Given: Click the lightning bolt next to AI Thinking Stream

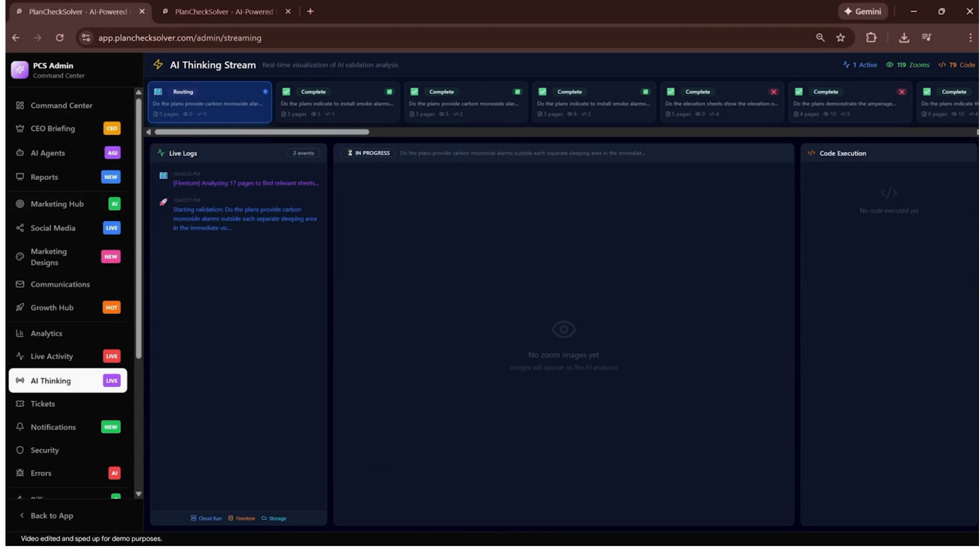Looking at the screenshot, I should [158, 64].
